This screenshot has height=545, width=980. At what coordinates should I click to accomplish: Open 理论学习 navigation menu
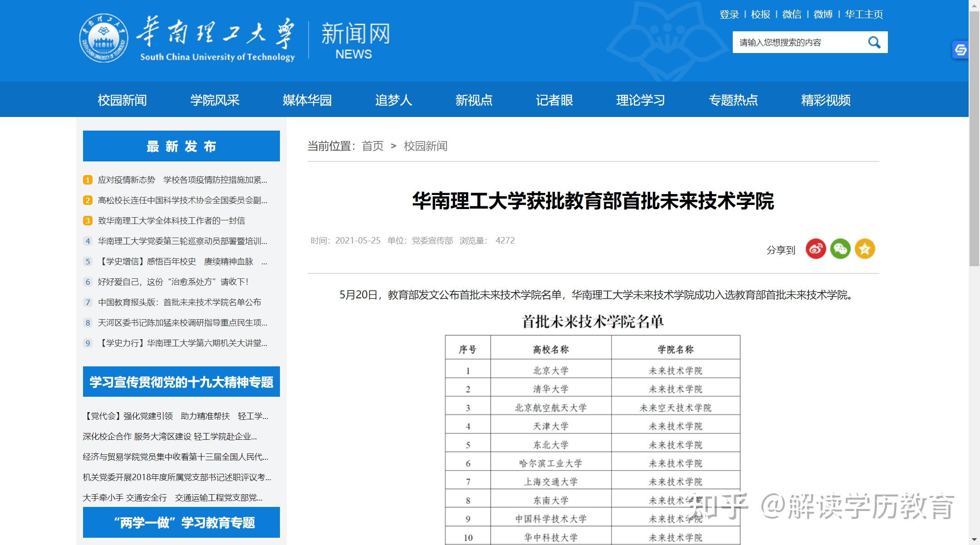click(x=640, y=100)
